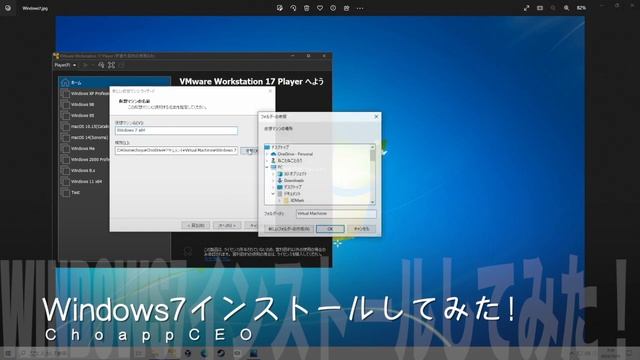Open the Windows Start button on taskbar
This screenshot has width=640, height=360.
(x=8, y=353)
